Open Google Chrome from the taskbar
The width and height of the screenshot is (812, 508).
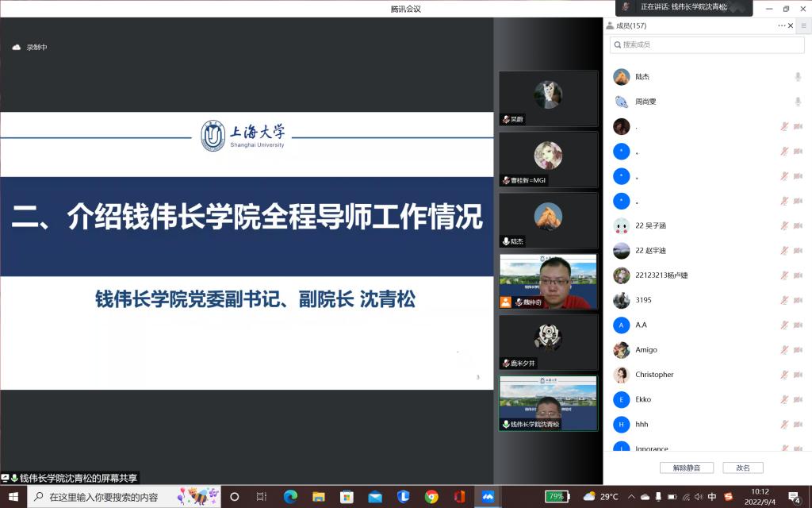[x=431, y=497]
